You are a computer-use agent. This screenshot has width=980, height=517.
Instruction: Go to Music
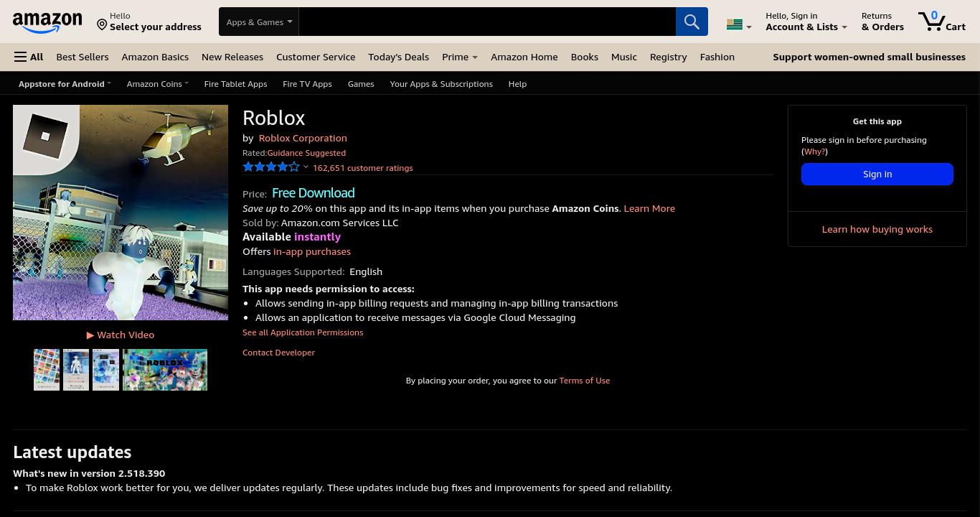(624, 57)
